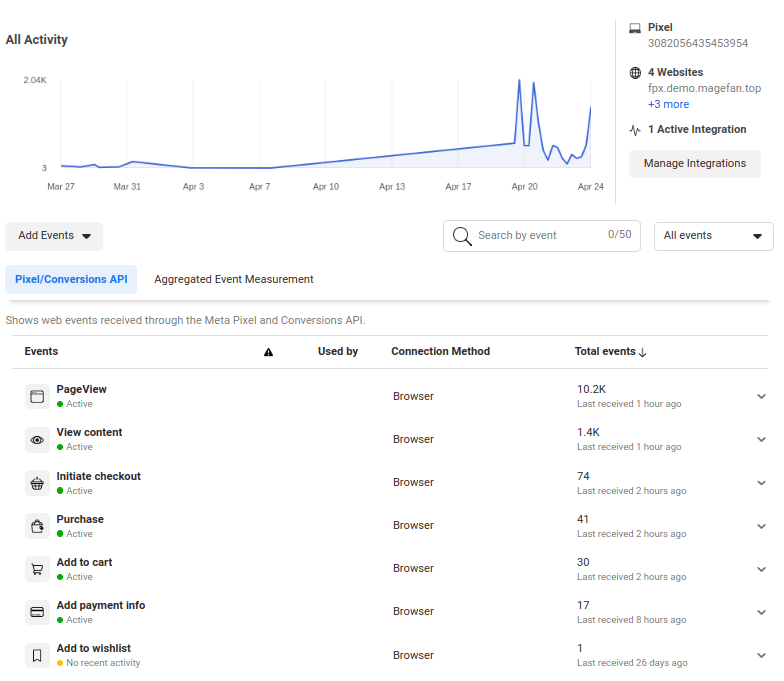Image resolution: width=784 pixels, height=681 pixels.
Task: Sort by Total events arrow
Action: [643, 352]
